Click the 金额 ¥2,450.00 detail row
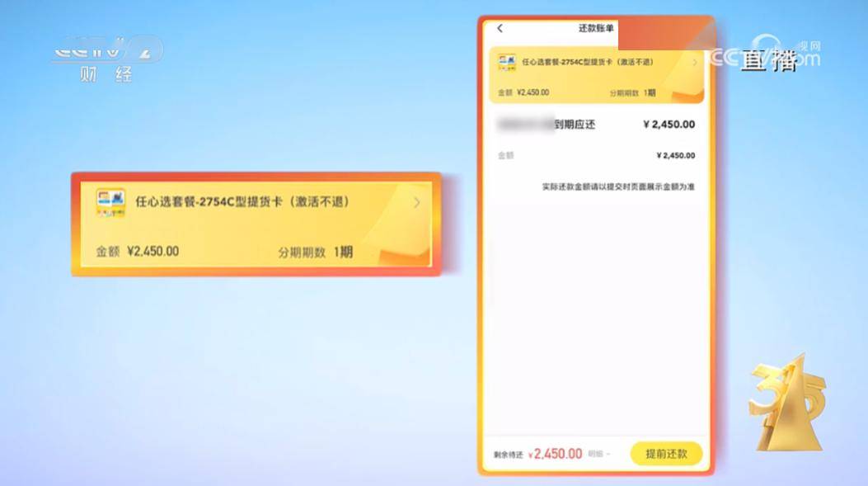Screen dimensions: 868x486 coord(596,156)
